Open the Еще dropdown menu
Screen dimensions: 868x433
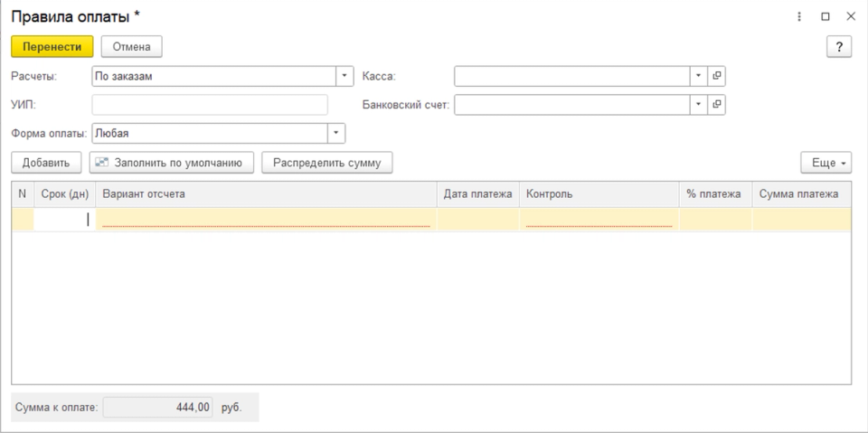point(826,163)
